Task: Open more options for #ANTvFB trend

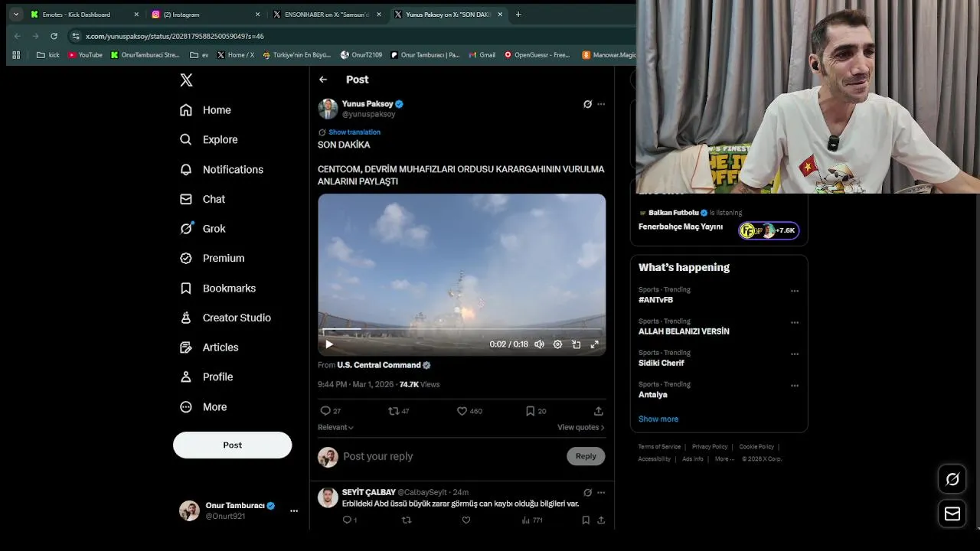Action: 795,291
